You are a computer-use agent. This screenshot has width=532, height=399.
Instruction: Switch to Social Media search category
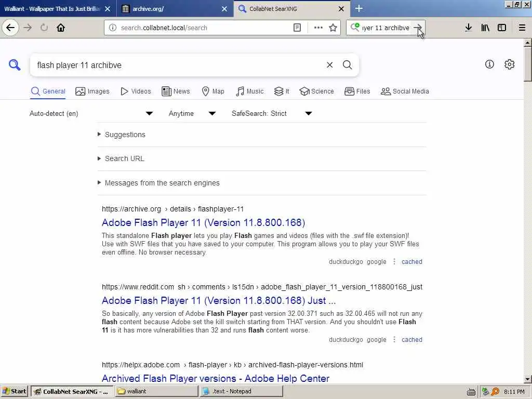click(x=405, y=91)
